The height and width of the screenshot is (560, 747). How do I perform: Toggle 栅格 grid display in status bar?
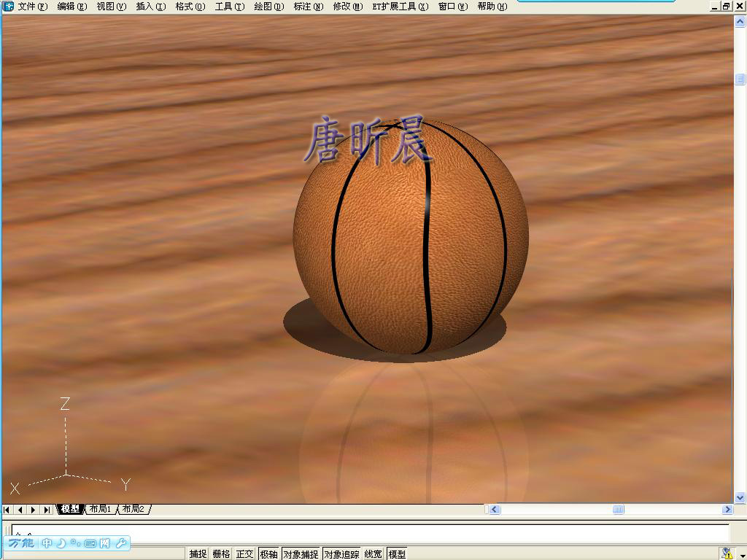(x=221, y=554)
